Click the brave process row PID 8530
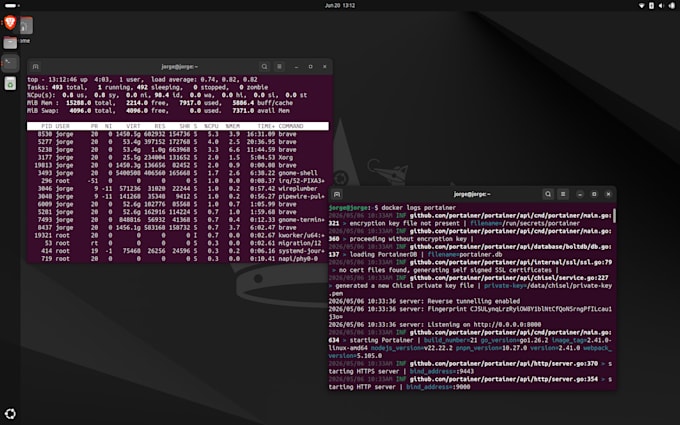The image size is (680, 425). tap(178, 134)
